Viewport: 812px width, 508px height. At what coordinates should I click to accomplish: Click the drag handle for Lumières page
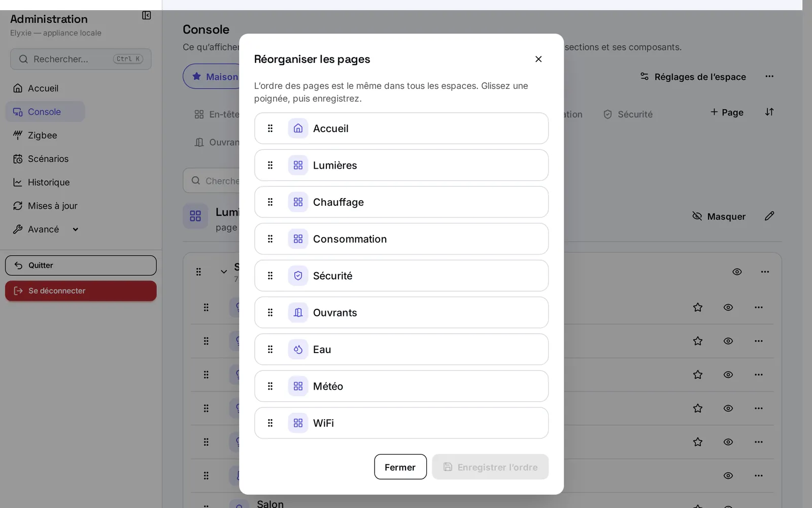(270, 165)
